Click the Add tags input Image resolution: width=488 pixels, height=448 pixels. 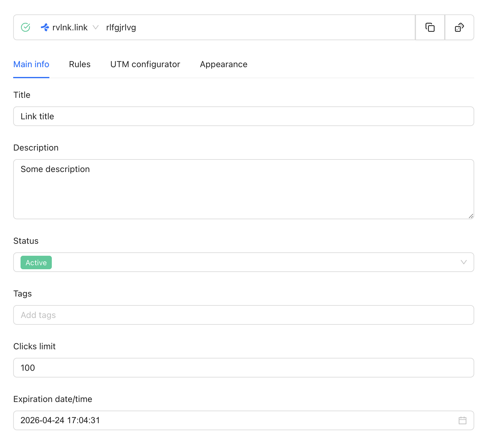[244, 315]
